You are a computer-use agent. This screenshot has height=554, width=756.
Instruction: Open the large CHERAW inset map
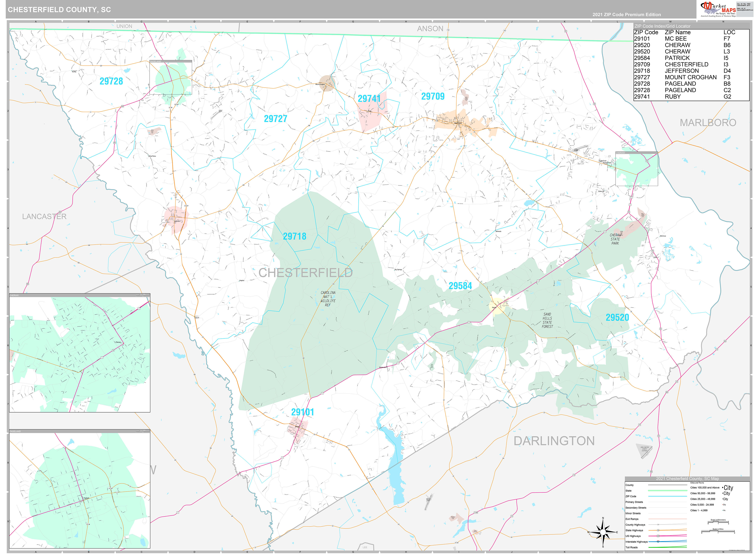[80, 353]
